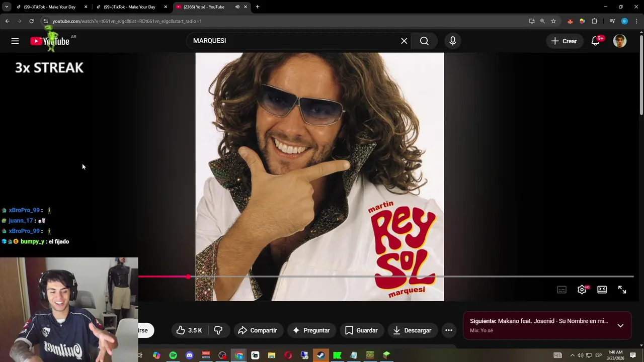Screen dimensions: 644x362
Task: Mute the Yo sé tab audio icon
Action: coord(237,7)
